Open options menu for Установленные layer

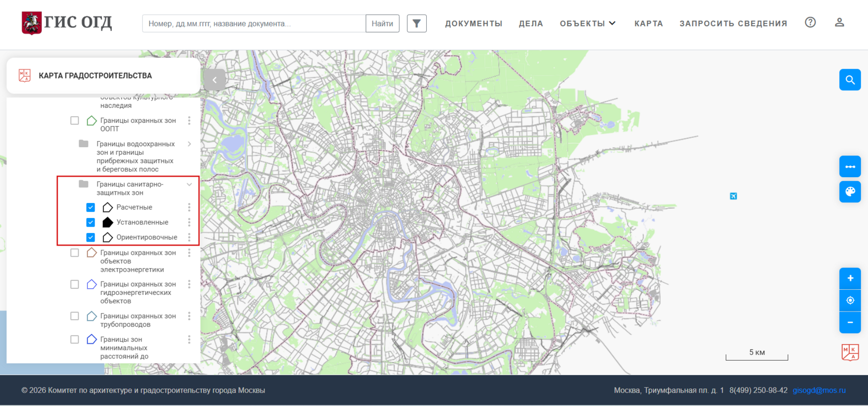click(189, 222)
